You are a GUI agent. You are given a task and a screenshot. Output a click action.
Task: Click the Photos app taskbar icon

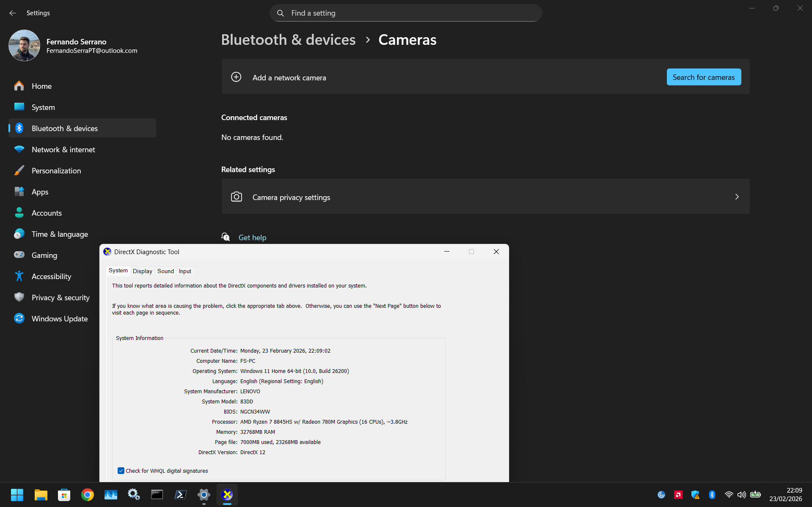111,495
